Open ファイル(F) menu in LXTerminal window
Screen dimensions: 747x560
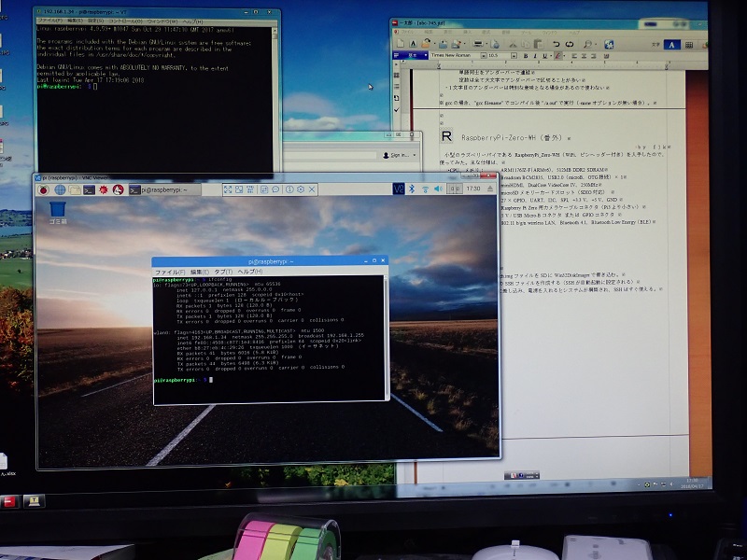(170, 272)
